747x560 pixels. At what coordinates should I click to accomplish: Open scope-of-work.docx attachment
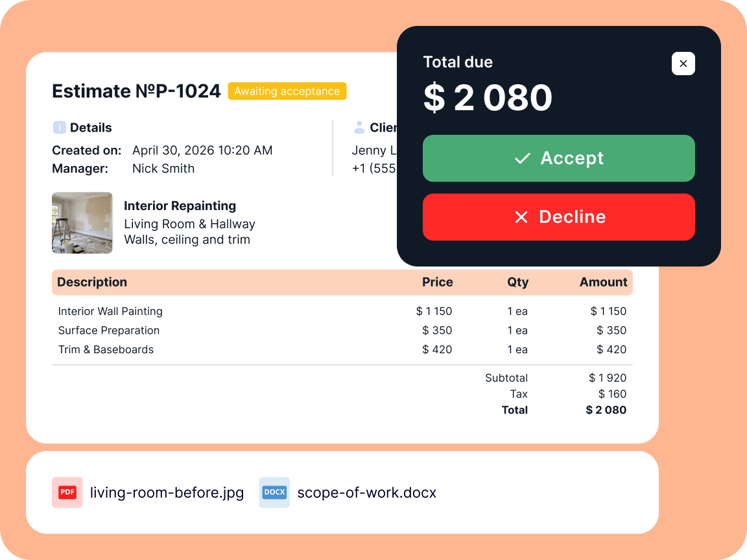pyautogui.click(x=367, y=493)
